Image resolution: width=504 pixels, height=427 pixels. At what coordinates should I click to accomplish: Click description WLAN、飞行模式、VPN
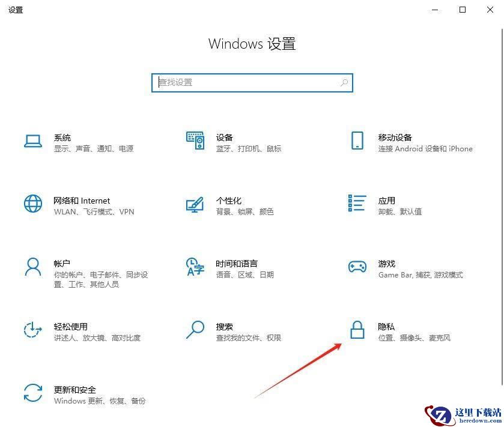(x=94, y=212)
